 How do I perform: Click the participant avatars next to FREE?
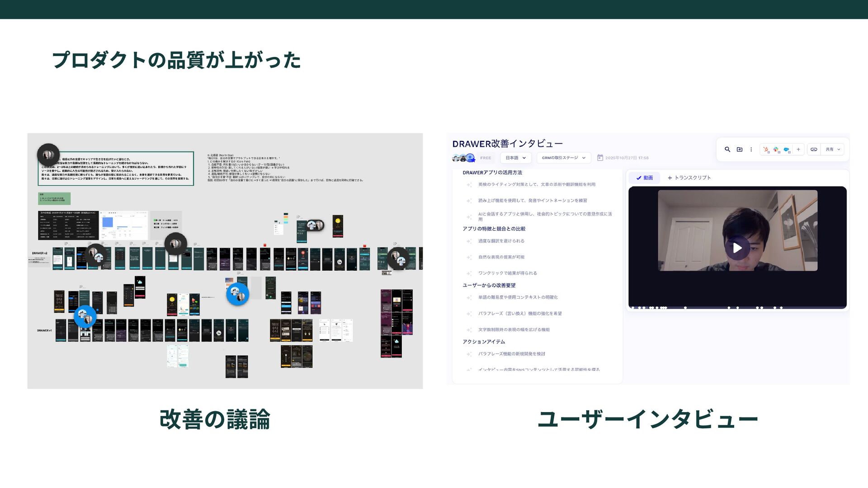pyautogui.click(x=464, y=158)
